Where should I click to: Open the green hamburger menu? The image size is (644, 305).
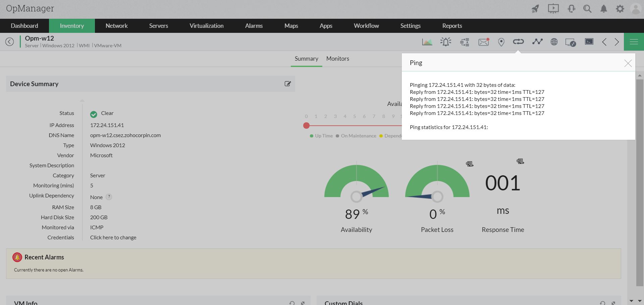pos(634,42)
